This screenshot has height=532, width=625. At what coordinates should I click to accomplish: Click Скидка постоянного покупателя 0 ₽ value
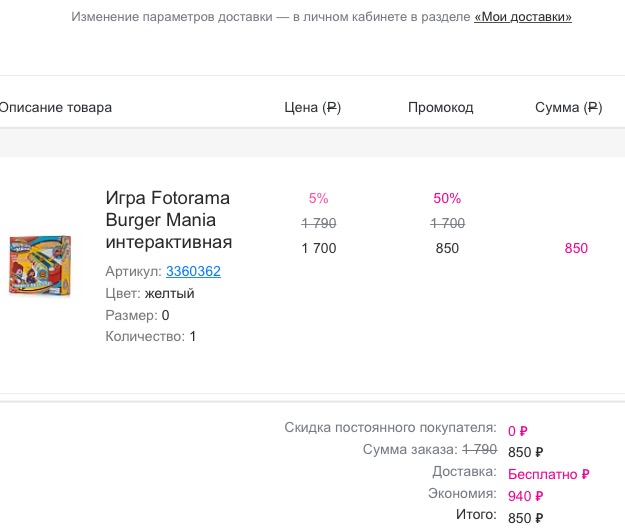pyautogui.click(x=517, y=431)
